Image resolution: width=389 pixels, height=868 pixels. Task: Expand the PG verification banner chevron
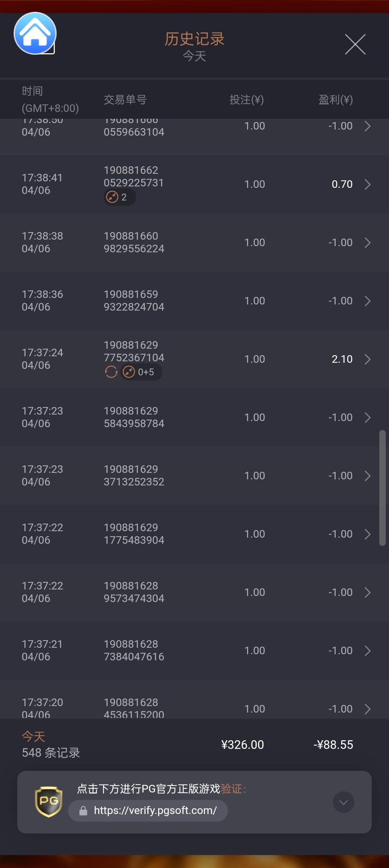343,802
